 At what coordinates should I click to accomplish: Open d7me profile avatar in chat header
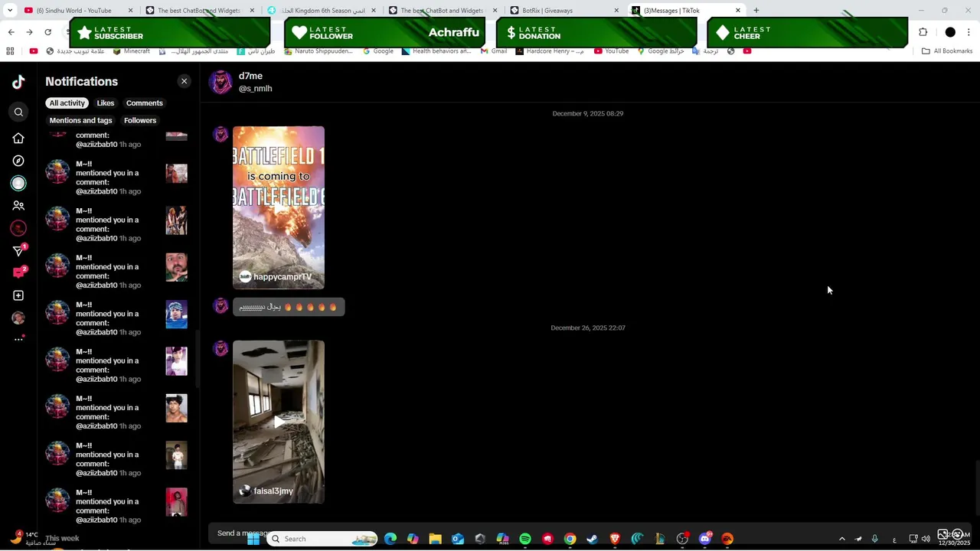pos(220,82)
